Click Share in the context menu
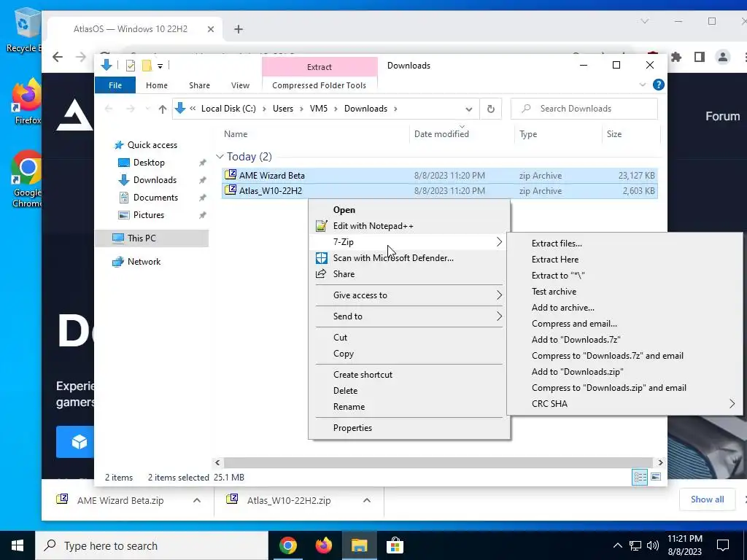The image size is (747, 560). coord(344,274)
